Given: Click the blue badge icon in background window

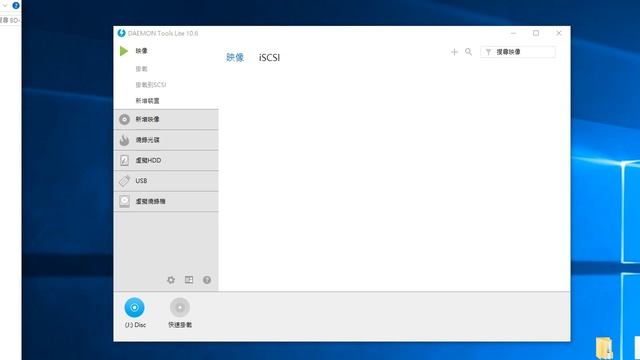Looking at the screenshot, I should [x=16, y=6].
